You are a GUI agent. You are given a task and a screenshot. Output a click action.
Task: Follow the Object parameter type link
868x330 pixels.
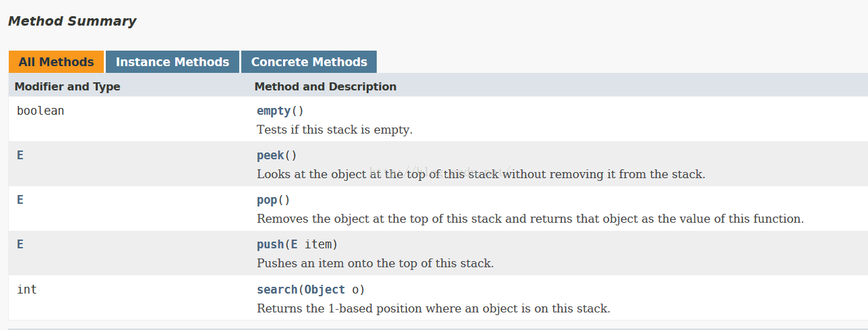tap(325, 290)
